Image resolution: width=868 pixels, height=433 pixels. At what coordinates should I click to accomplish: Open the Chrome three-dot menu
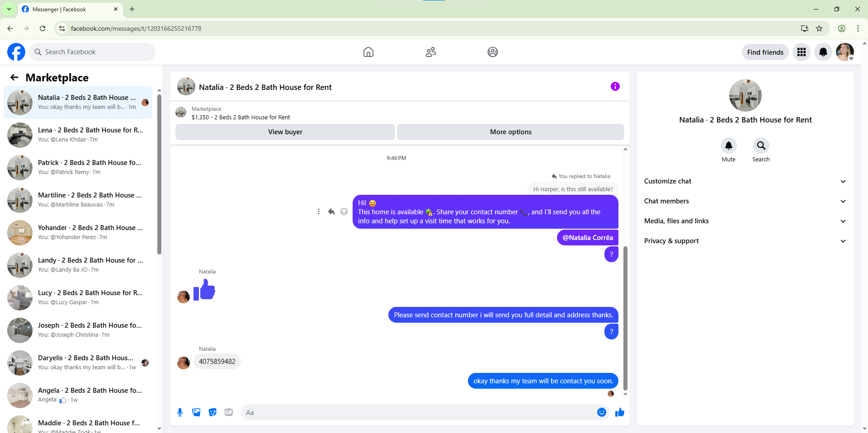click(858, 28)
